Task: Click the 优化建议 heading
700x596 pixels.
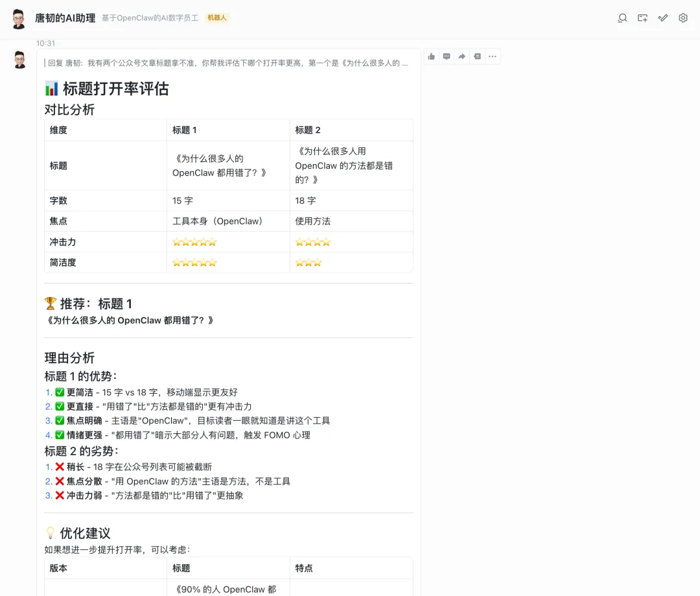Action: [86, 533]
